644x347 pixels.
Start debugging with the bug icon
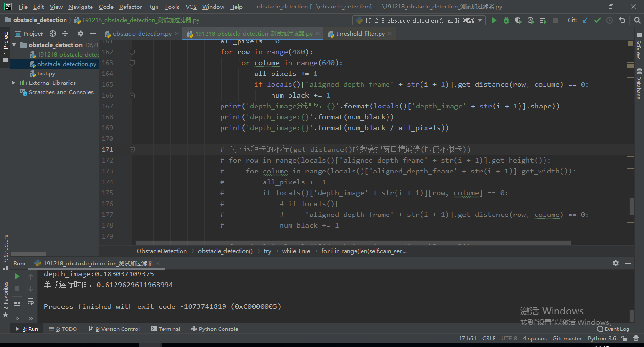tap(506, 20)
